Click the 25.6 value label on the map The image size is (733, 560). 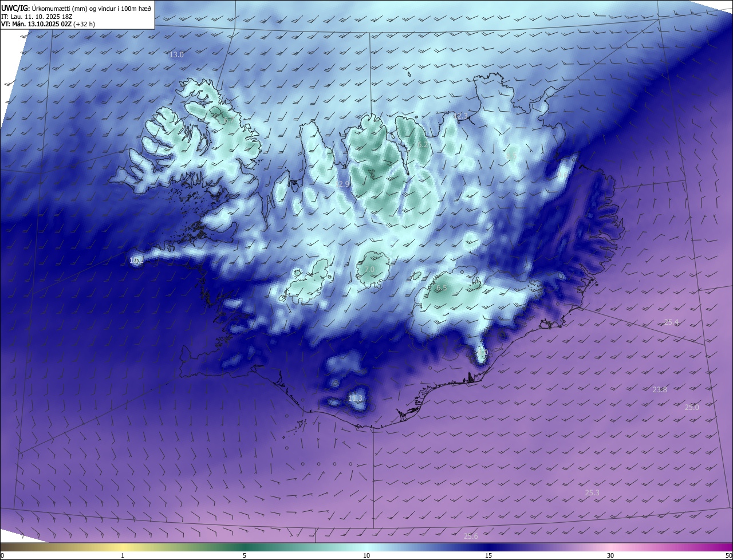coord(471,537)
